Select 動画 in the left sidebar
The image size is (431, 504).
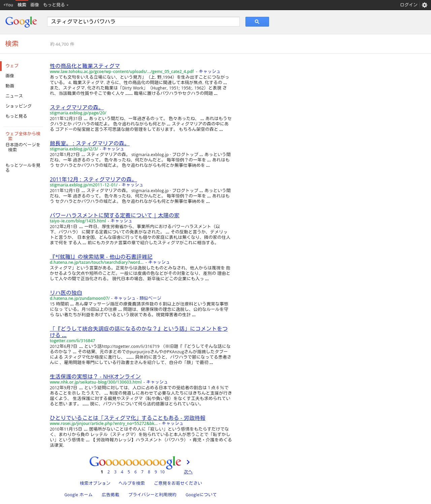[x=10, y=86]
